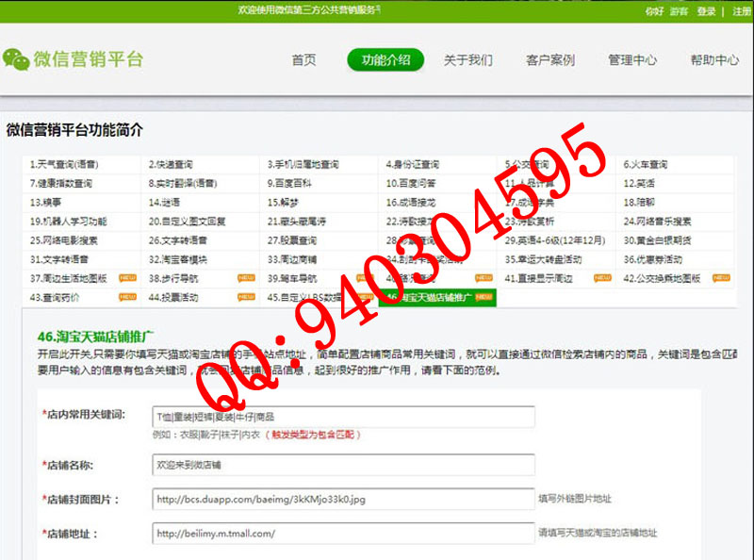Open the 管理中心 menu item

point(632,60)
